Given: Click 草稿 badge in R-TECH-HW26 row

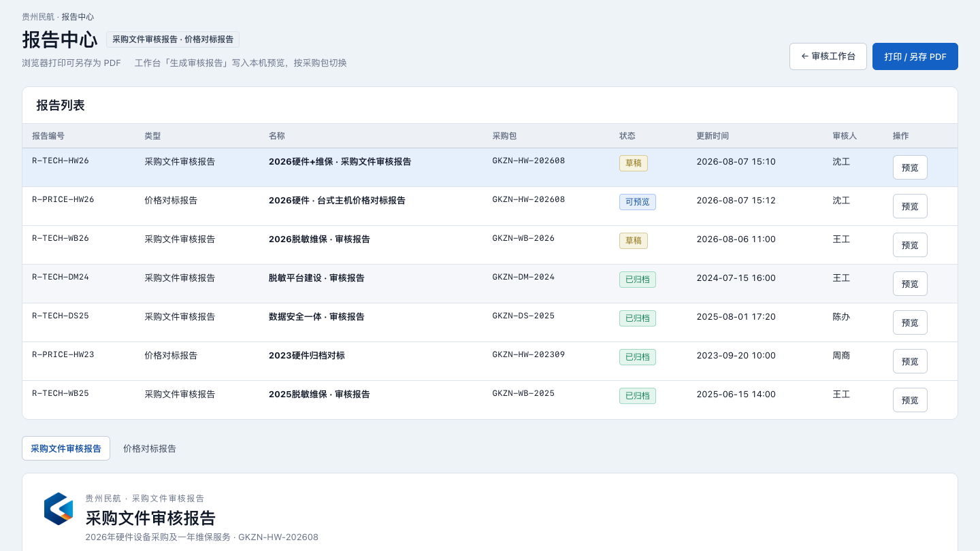Looking at the screenshot, I should pos(634,163).
